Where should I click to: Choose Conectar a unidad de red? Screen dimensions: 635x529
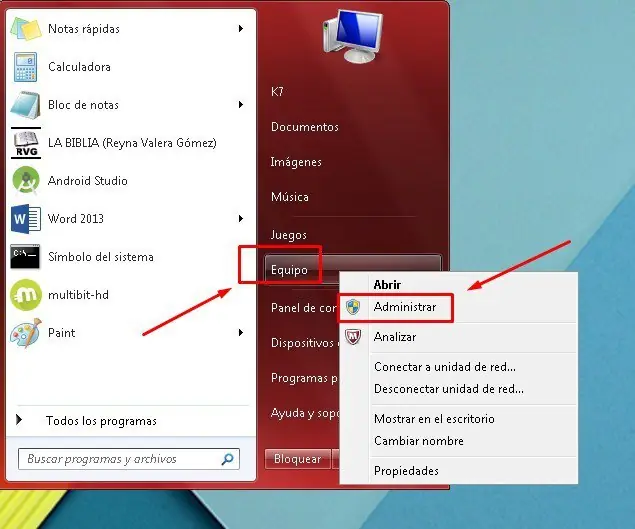coord(445,367)
